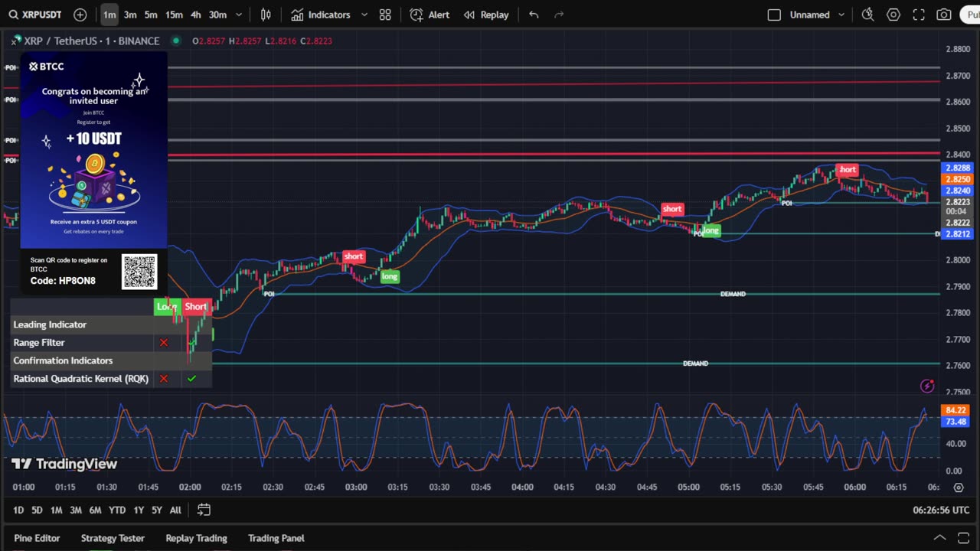The height and width of the screenshot is (551, 980).
Task: Set date range to 5D
Action: (37, 510)
